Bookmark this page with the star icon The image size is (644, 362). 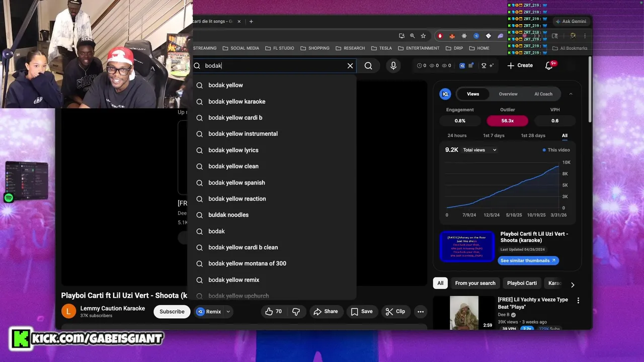[x=423, y=36]
